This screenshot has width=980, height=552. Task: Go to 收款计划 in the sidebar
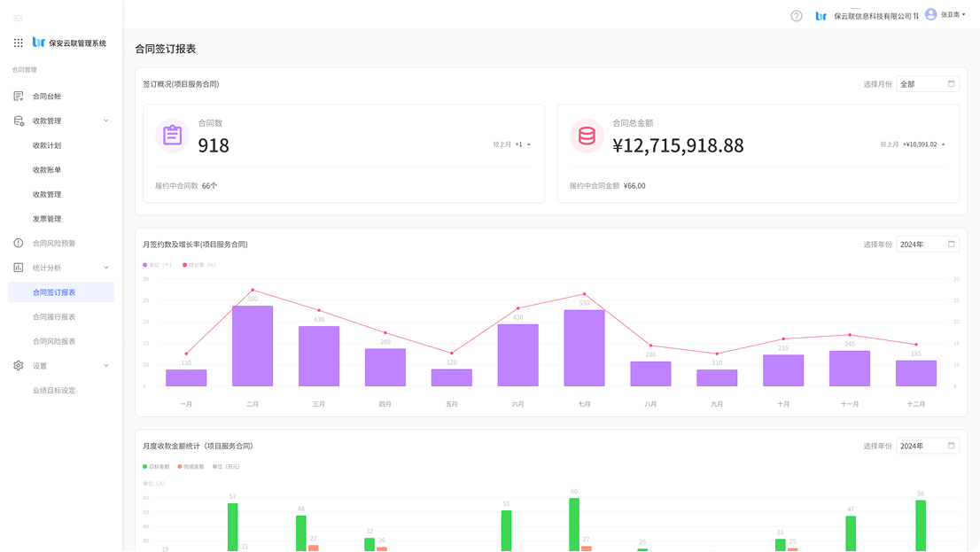point(47,145)
